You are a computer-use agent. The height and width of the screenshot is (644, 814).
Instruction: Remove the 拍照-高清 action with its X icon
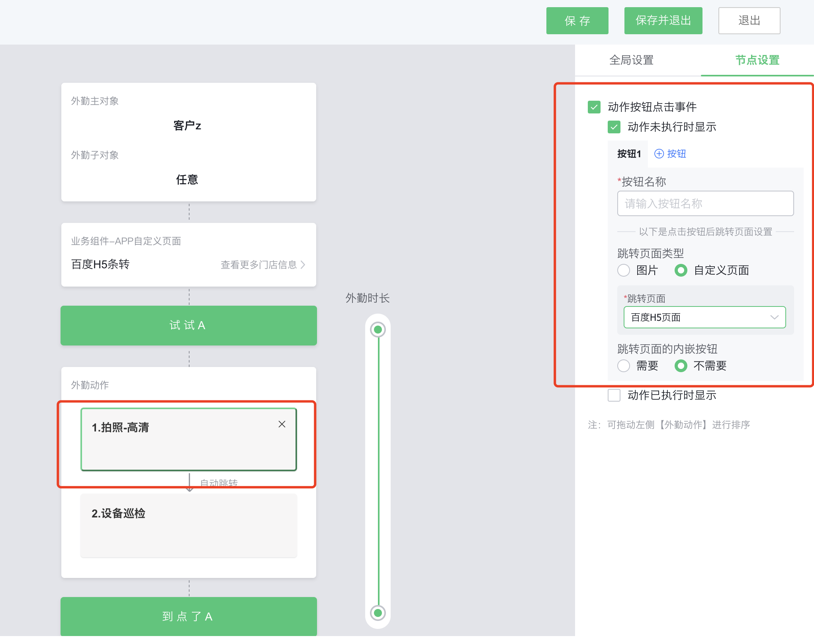282,424
